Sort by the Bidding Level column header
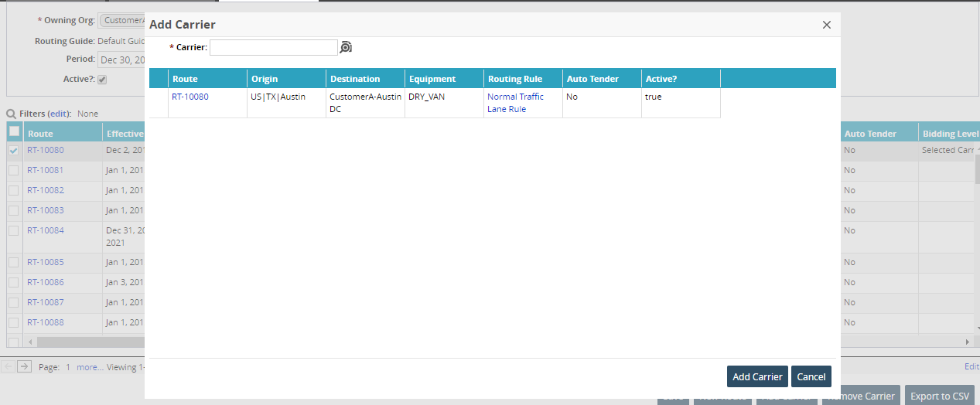 [949, 134]
